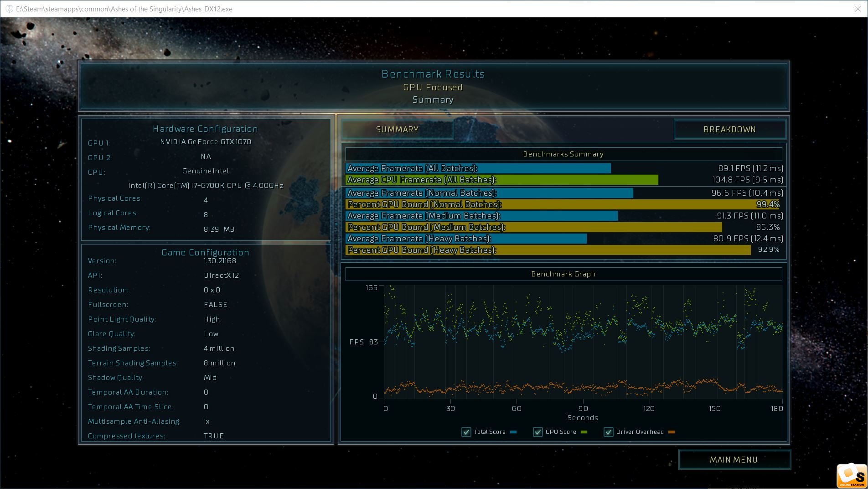Screen dimensions: 868x489
Task: Click the green CPU Score color swatch
Action: 584,432
